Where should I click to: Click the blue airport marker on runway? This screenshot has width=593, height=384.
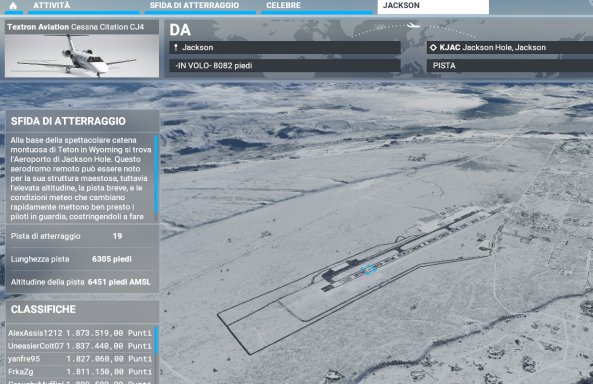pyautogui.click(x=368, y=269)
